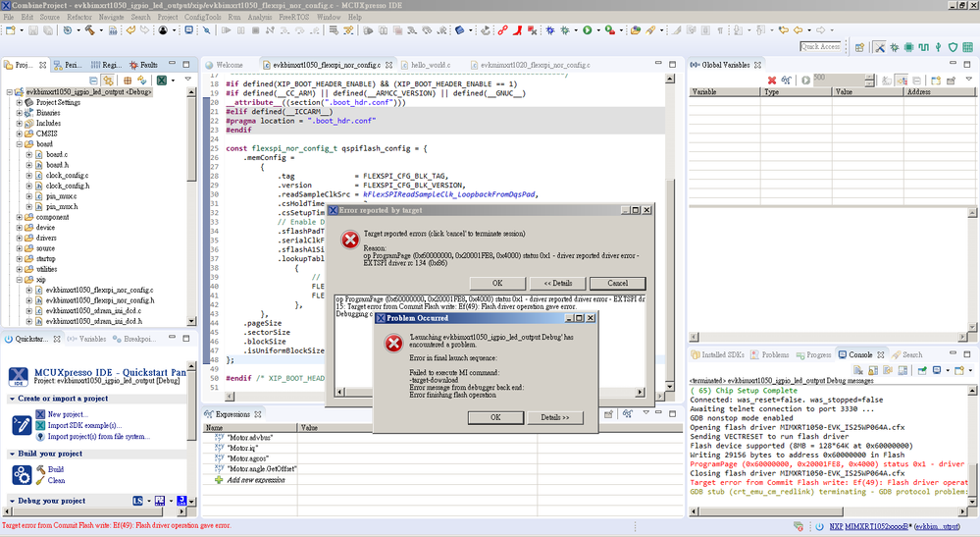
Task: Click the Quickstart Build gears icon
Action: 22,475
